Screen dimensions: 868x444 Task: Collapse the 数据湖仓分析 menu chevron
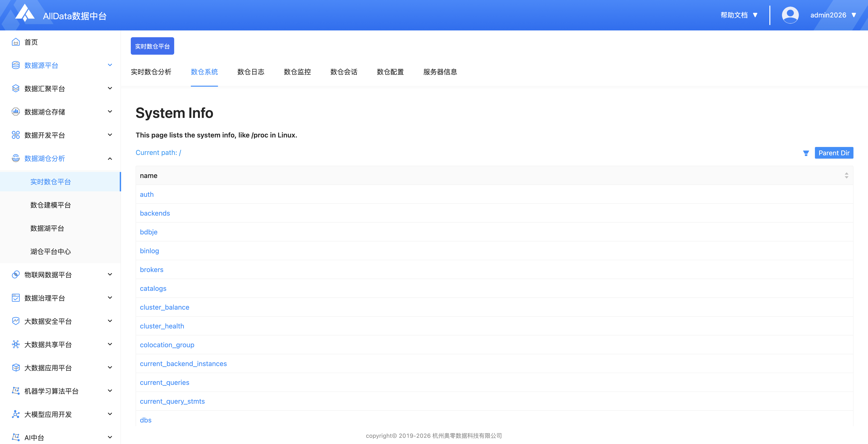point(110,158)
